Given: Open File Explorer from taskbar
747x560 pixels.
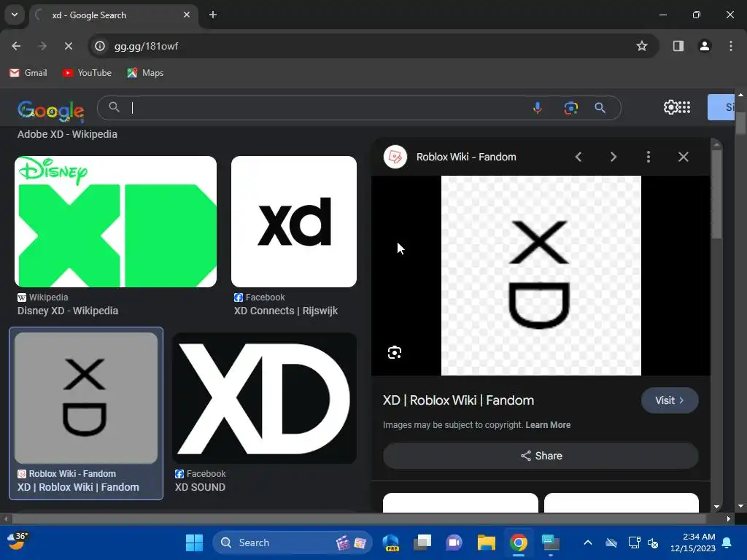Looking at the screenshot, I should pos(487,542).
